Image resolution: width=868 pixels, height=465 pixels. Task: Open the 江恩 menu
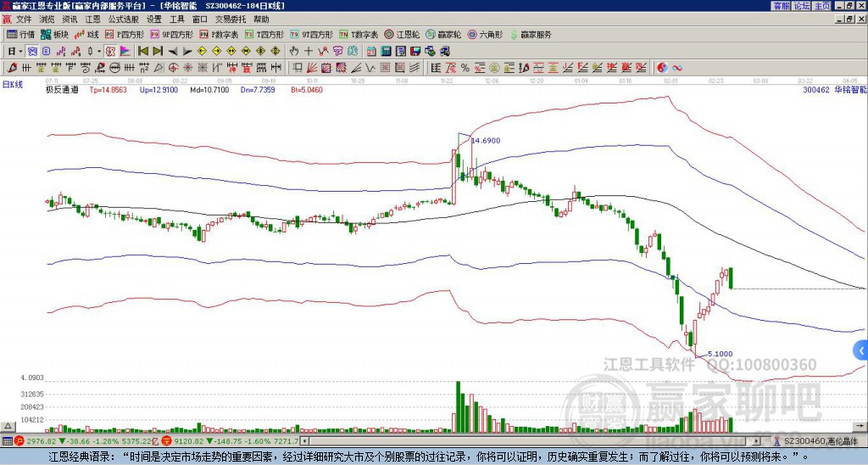click(x=92, y=20)
